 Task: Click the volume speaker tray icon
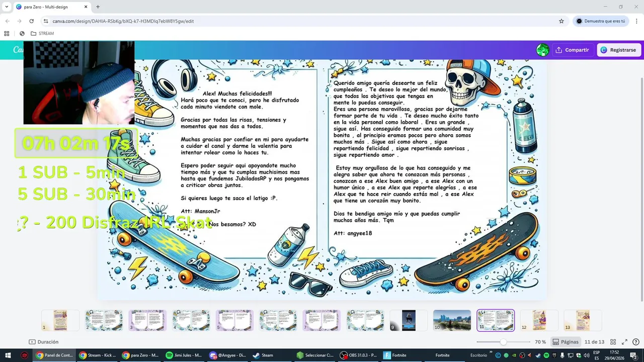586,355
